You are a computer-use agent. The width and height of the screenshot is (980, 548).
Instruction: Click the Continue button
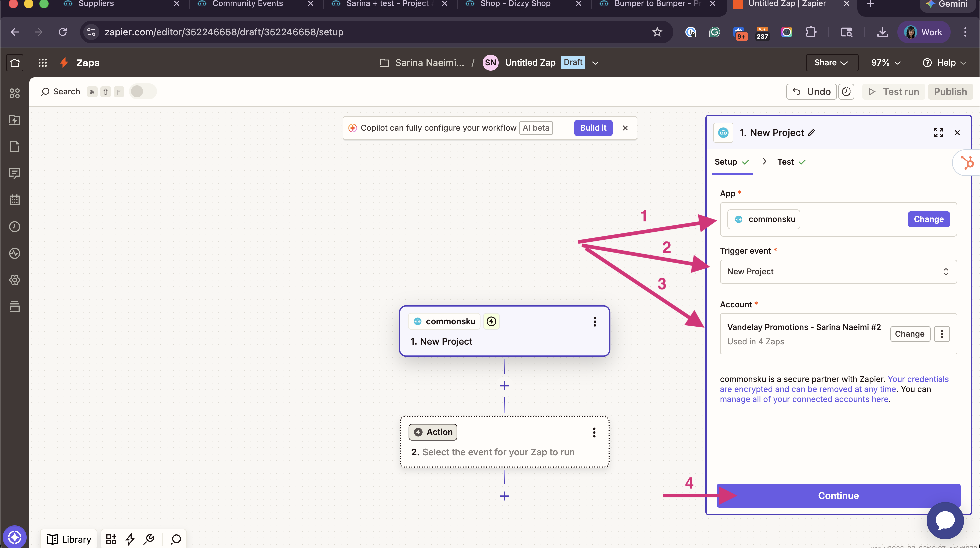click(x=838, y=495)
